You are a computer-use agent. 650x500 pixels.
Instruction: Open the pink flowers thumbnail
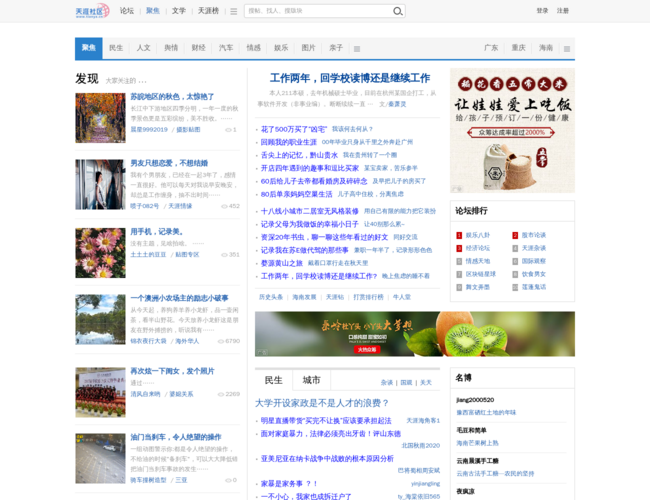(x=100, y=253)
